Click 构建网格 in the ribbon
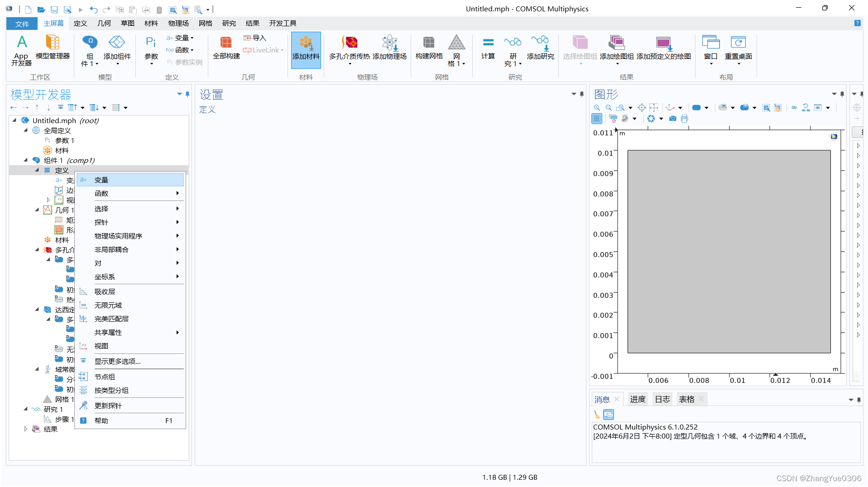This screenshot has height=487, width=868. point(429,48)
